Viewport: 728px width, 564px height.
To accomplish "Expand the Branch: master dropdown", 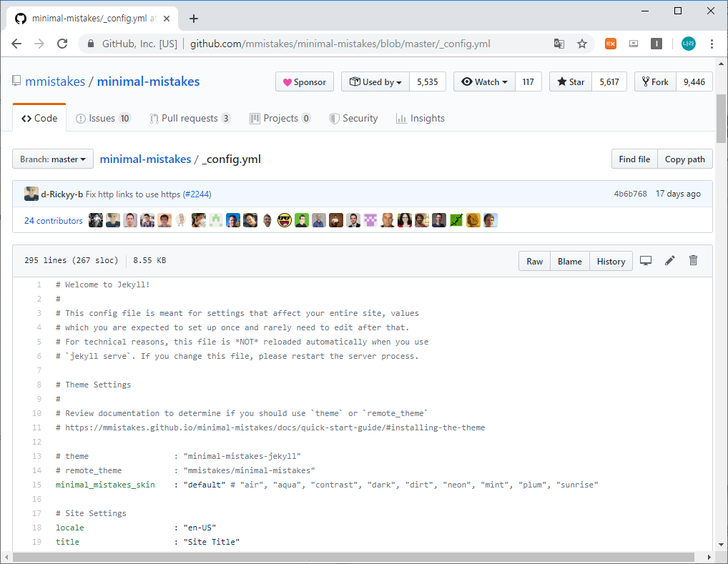I will pyautogui.click(x=53, y=159).
